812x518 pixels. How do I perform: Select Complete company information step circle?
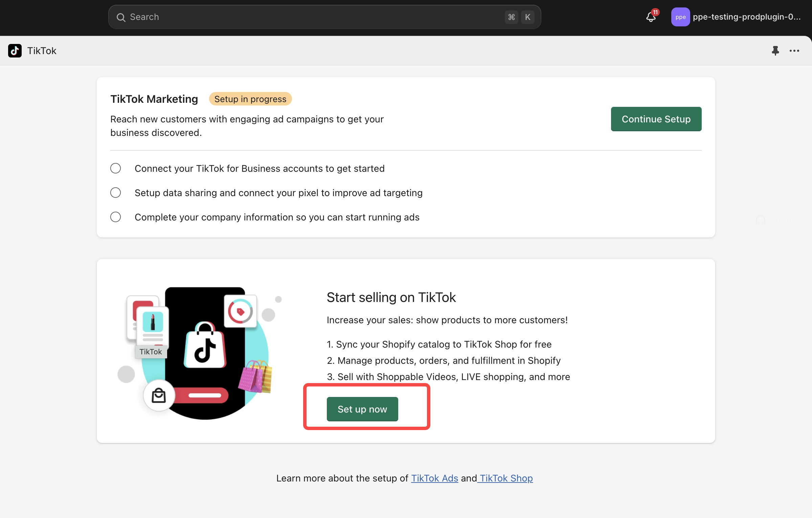116,217
